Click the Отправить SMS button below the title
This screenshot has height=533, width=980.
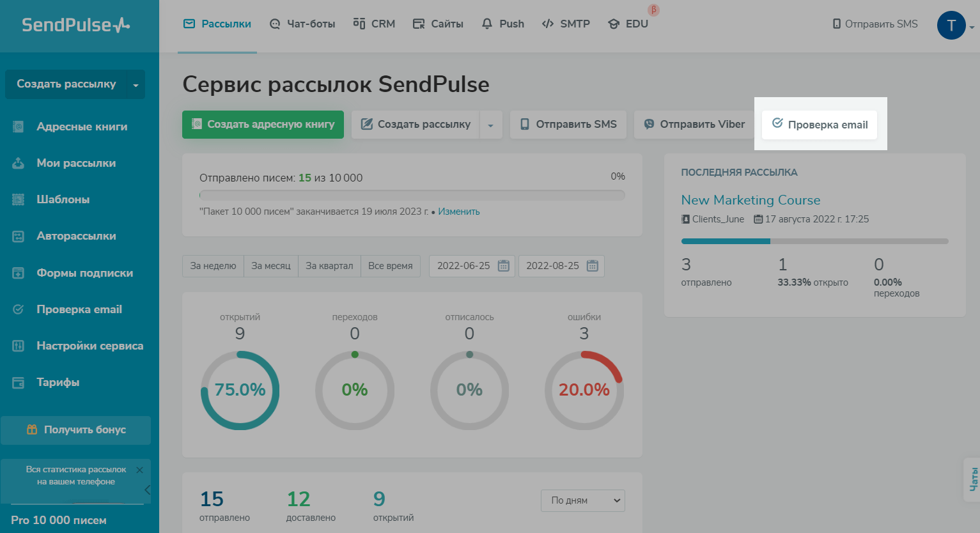tap(568, 125)
